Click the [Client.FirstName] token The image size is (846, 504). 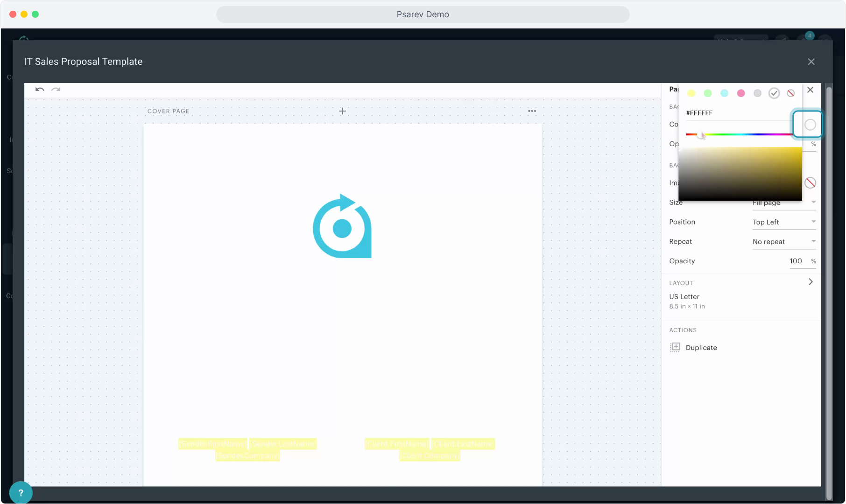point(396,444)
